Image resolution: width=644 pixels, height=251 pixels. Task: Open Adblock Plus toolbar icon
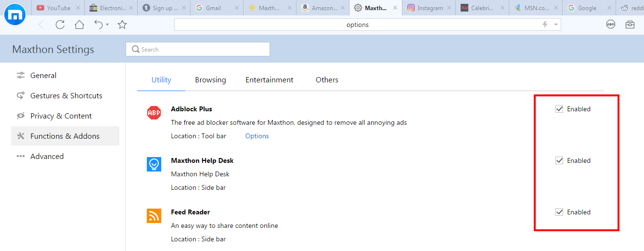[x=611, y=25]
